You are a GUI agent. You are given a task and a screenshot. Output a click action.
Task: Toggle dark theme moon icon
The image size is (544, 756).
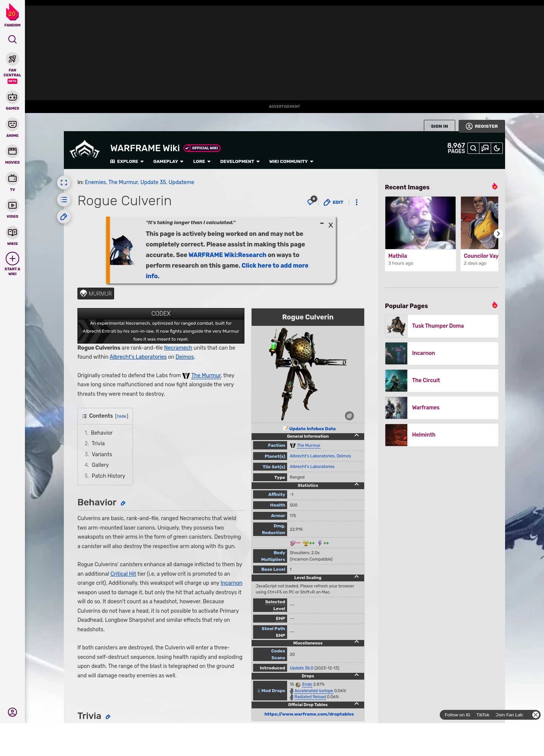[497, 148]
